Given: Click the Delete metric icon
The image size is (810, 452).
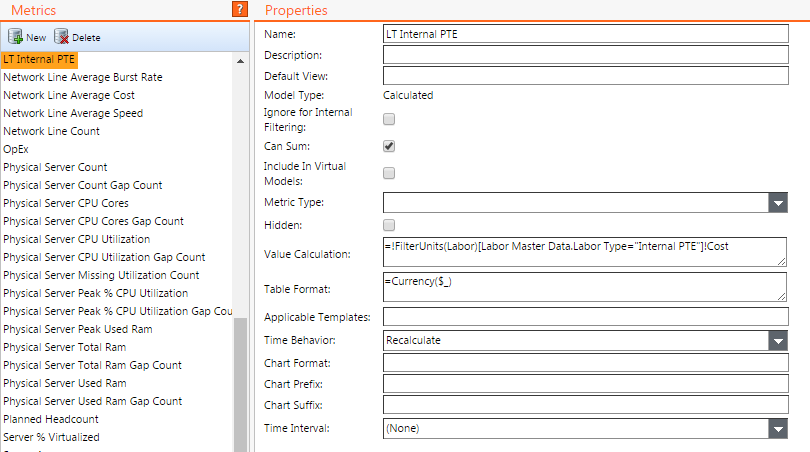Looking at the screenshot, I should click(x=62, y=37).
